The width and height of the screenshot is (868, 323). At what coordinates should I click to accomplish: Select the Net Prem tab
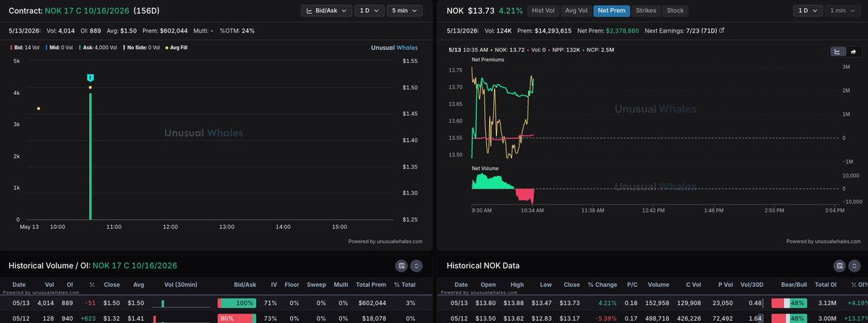point(611,11)
